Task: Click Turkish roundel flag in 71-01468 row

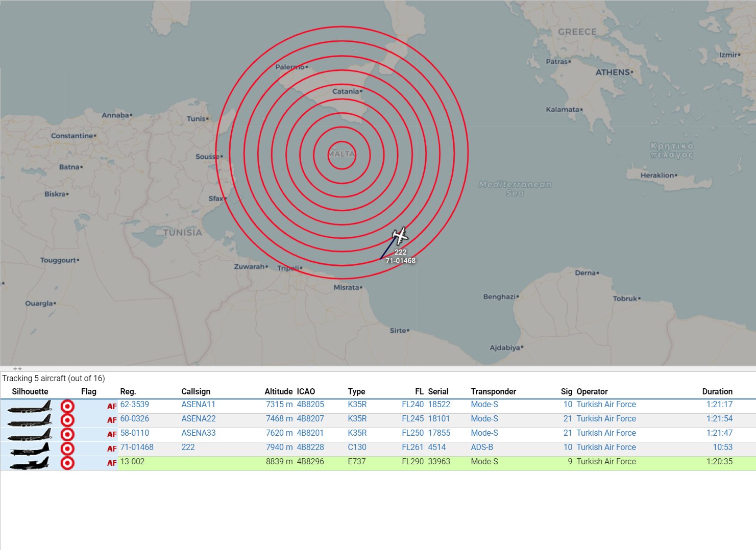Action: (67, 449)
